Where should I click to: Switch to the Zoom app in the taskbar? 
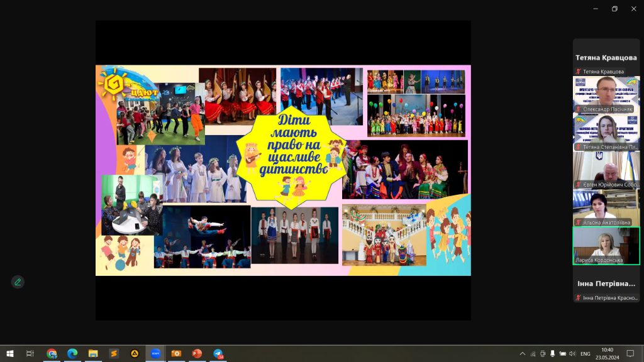click(x=155, y=354)
